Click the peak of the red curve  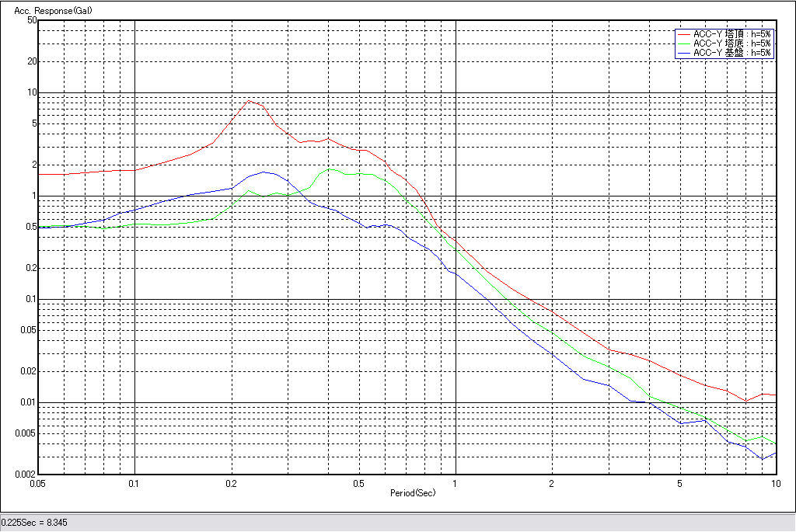(x=249, y=101)
